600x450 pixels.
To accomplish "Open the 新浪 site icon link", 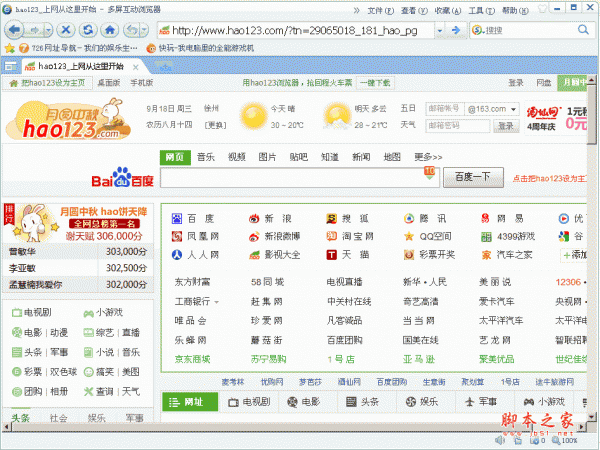I will pos(254,218).
